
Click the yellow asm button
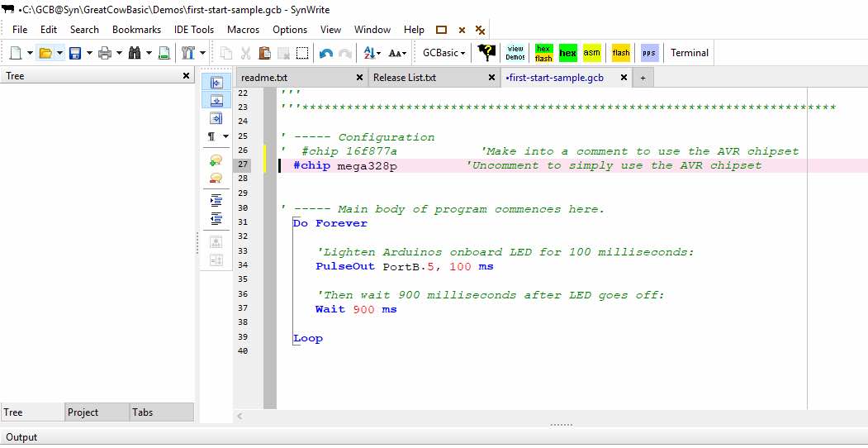(592, 53)
